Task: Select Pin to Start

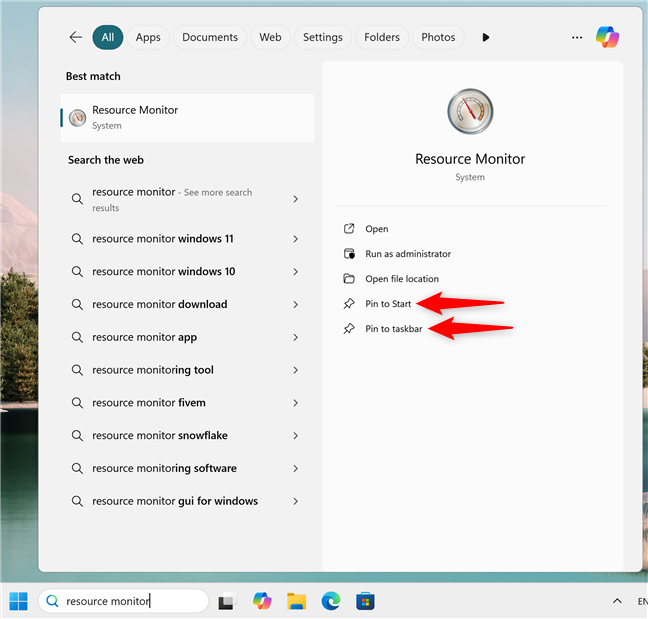Action: tap(388, 304)
